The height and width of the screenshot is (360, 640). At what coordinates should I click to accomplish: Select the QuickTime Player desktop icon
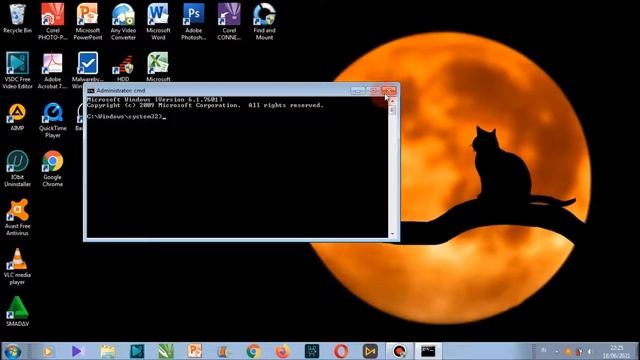(53, 120)
